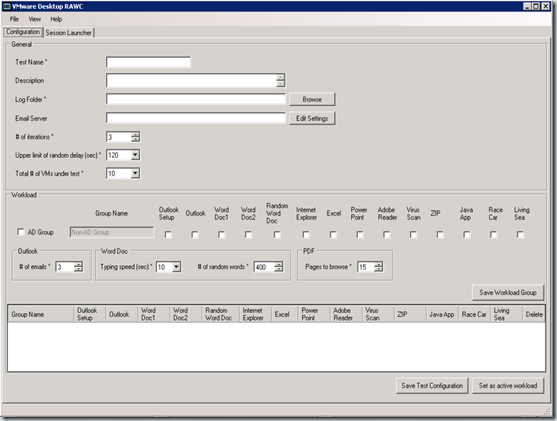The width and height of the screenshot is (557, 421).
Task: Open the File menu
Action: (14, 19)
